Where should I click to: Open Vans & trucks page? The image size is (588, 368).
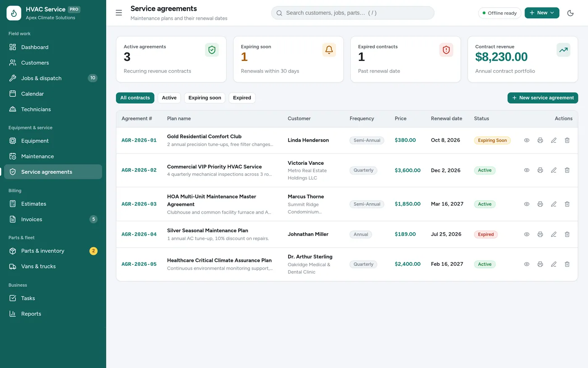click(53, 267)
